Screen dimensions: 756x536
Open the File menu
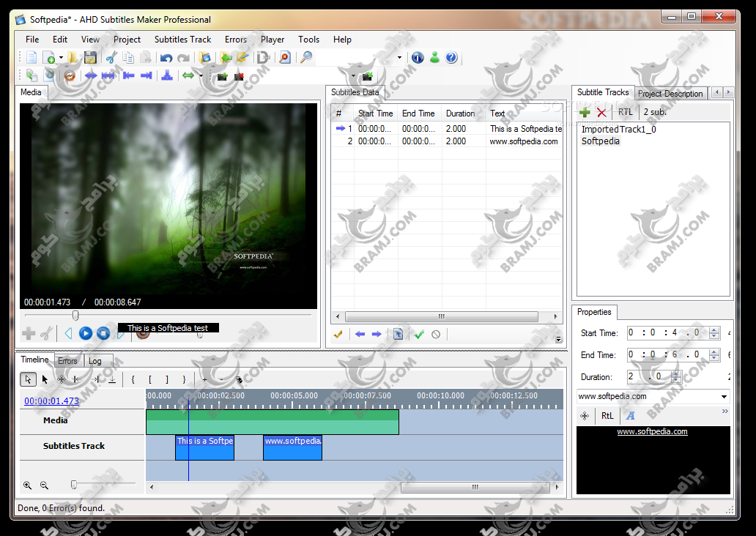click(32, 40)
